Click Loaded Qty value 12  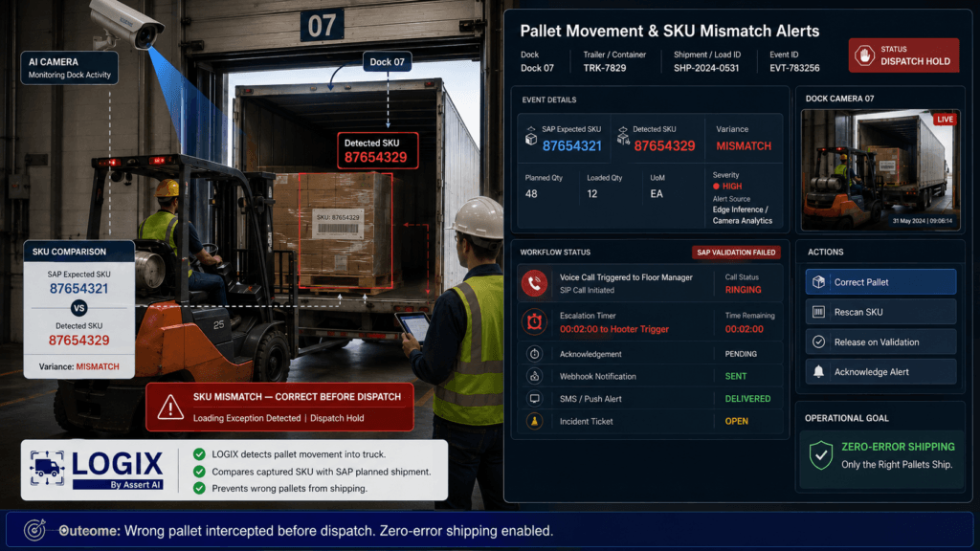(591, 193)
